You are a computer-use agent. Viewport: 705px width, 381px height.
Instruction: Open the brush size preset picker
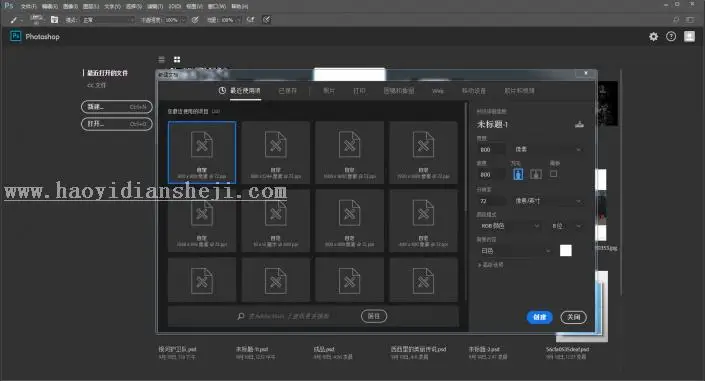(x=36, y=19)
